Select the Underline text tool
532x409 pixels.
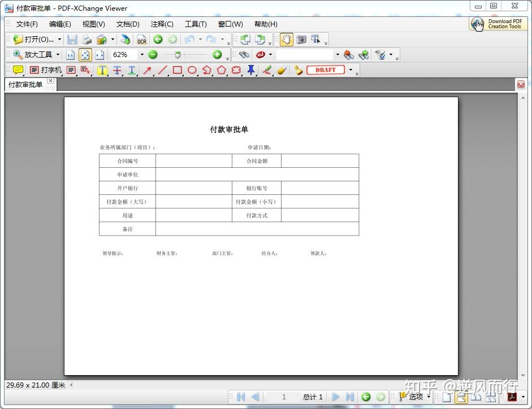click(x=132, y=70)
